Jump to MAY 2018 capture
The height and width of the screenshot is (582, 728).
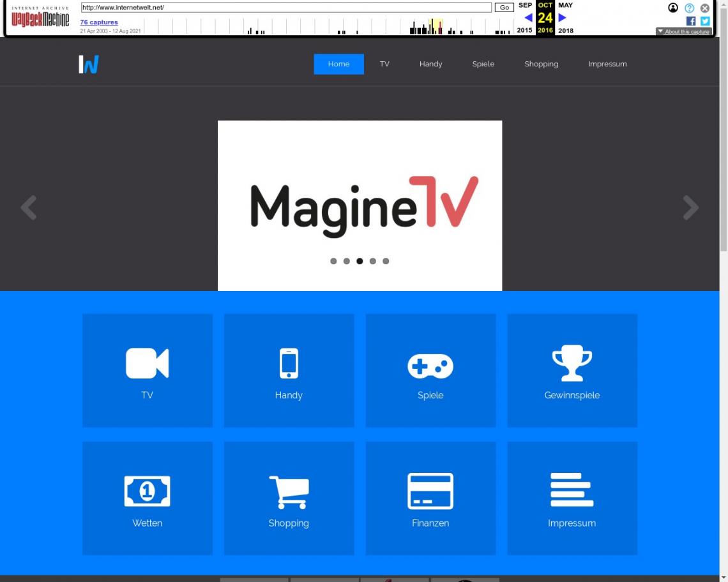pos(566,18)
